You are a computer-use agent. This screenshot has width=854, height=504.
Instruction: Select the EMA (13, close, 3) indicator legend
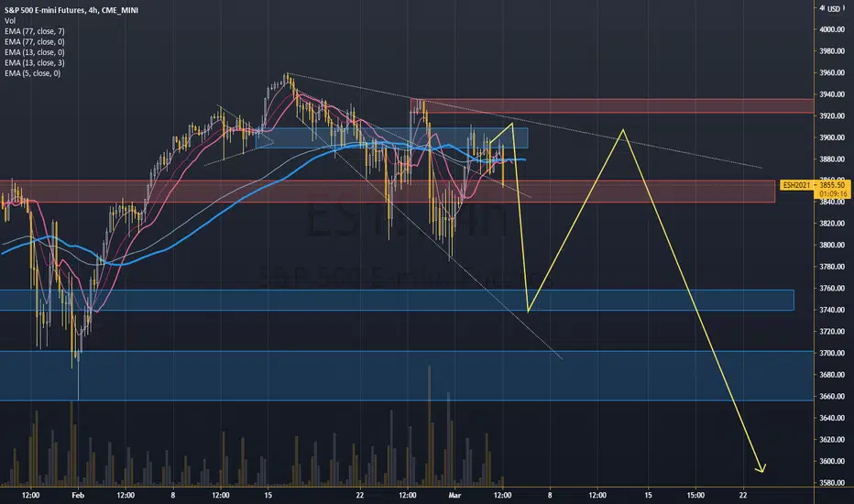pyautogui.click(x=34, y=62)
